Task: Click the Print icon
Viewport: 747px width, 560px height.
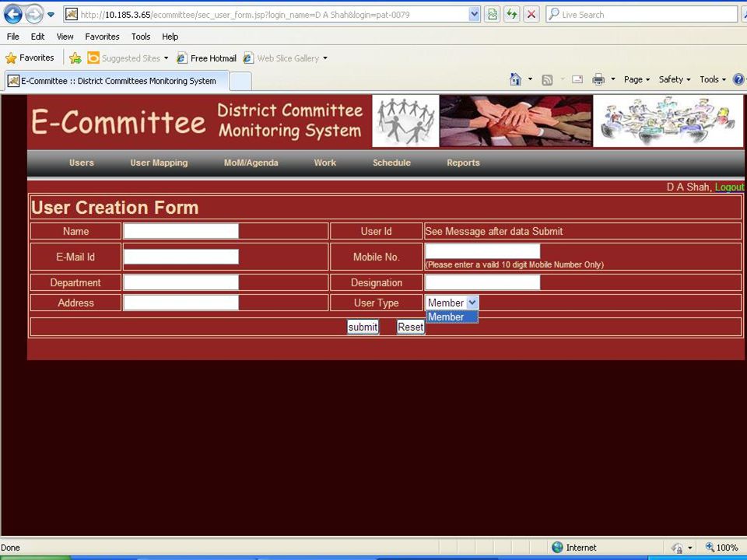Action: tap(598, 79)
